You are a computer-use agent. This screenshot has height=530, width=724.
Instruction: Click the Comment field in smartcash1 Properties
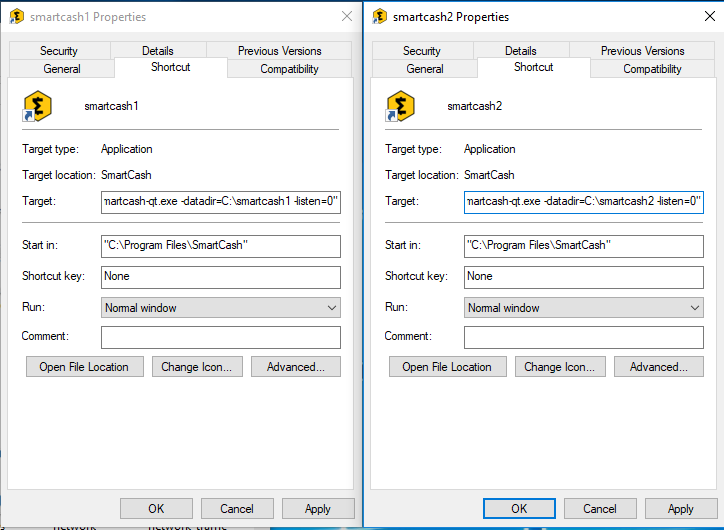tap(221, 337)
